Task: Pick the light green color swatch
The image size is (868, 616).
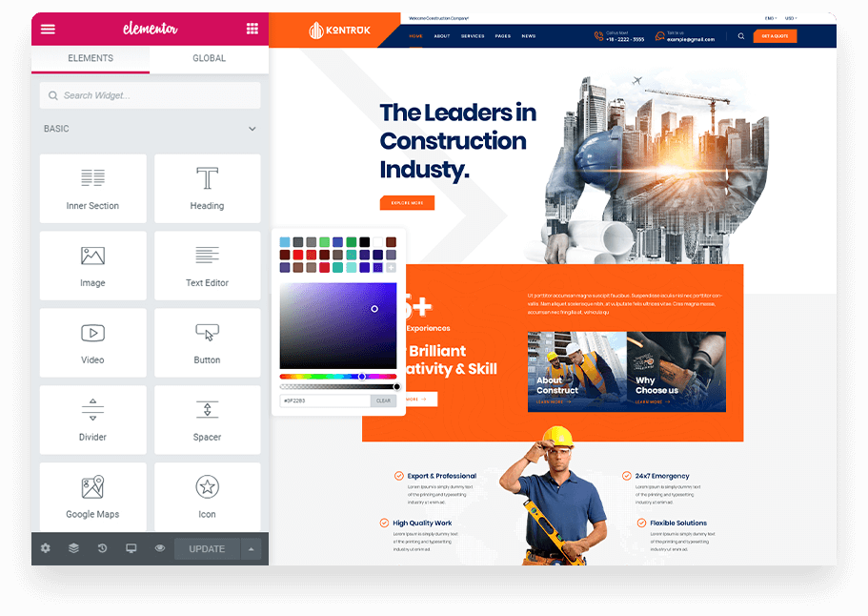Action: [324, 241]
